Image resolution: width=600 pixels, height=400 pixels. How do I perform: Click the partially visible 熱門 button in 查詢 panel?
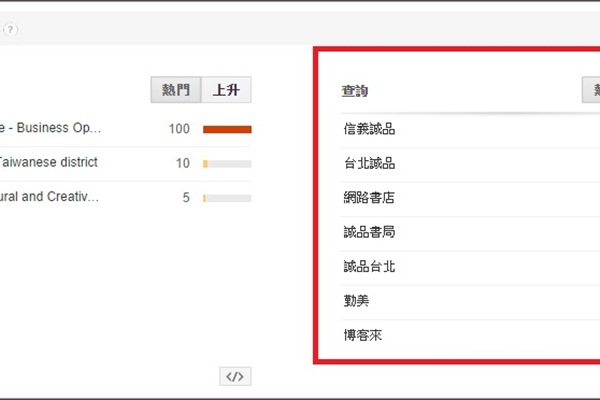tap(590, 90)
